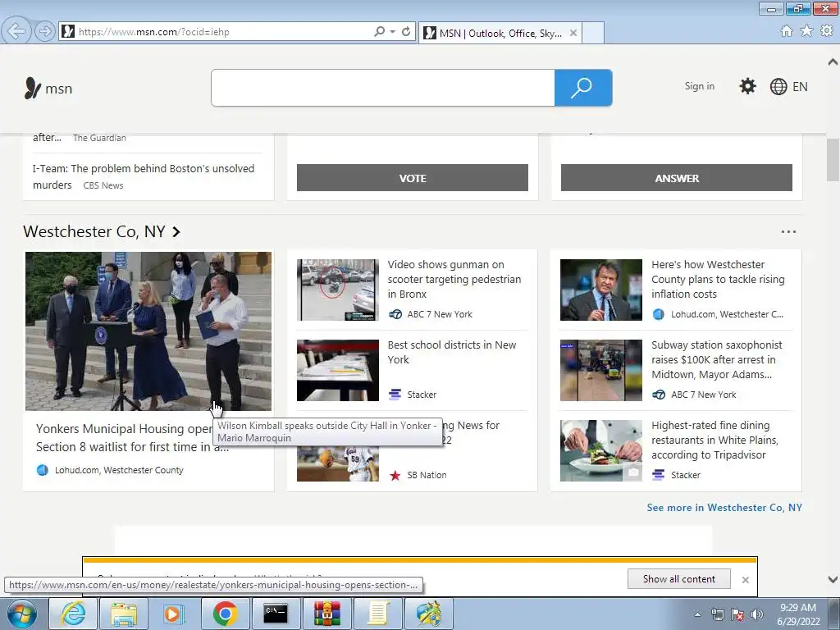
Task: Open a new blank tab
Action: [593, 33]
